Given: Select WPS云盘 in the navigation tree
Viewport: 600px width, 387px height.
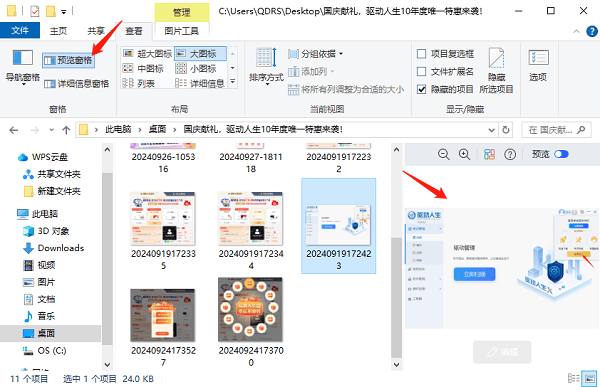Looking at the screenshot, I should point(42,157).
